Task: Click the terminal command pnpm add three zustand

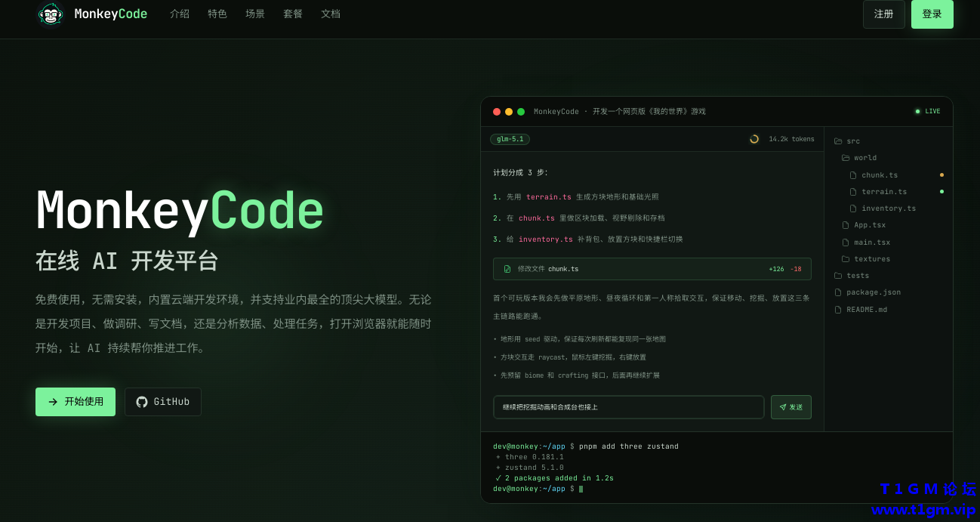Action: pos(629,446)
